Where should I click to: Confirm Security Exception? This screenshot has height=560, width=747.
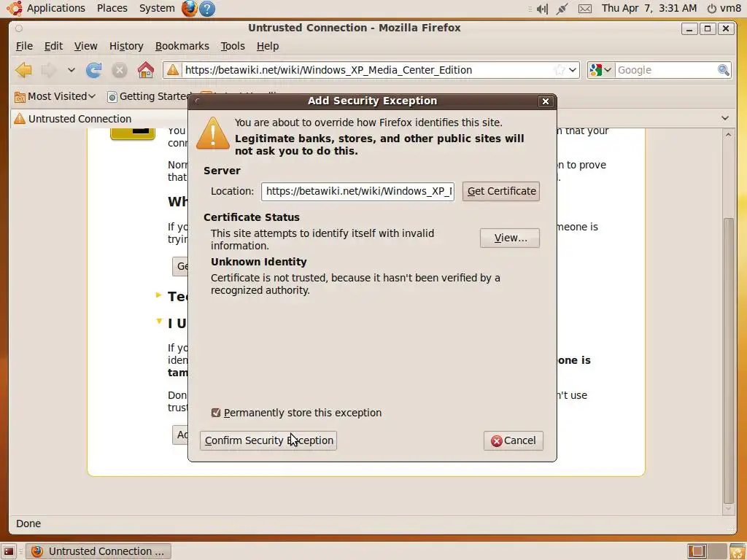(x=268, y=440)
